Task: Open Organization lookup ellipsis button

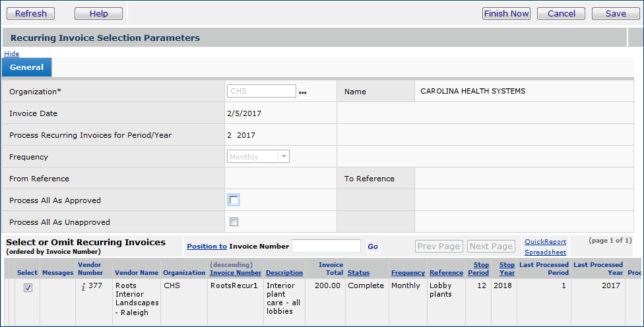Action: point(303,92)
